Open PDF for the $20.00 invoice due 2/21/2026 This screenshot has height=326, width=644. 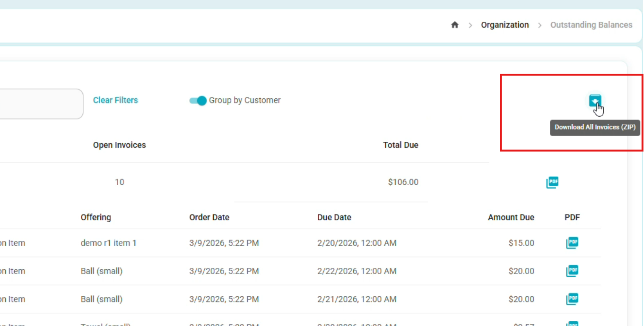click(x=572, y=299)
